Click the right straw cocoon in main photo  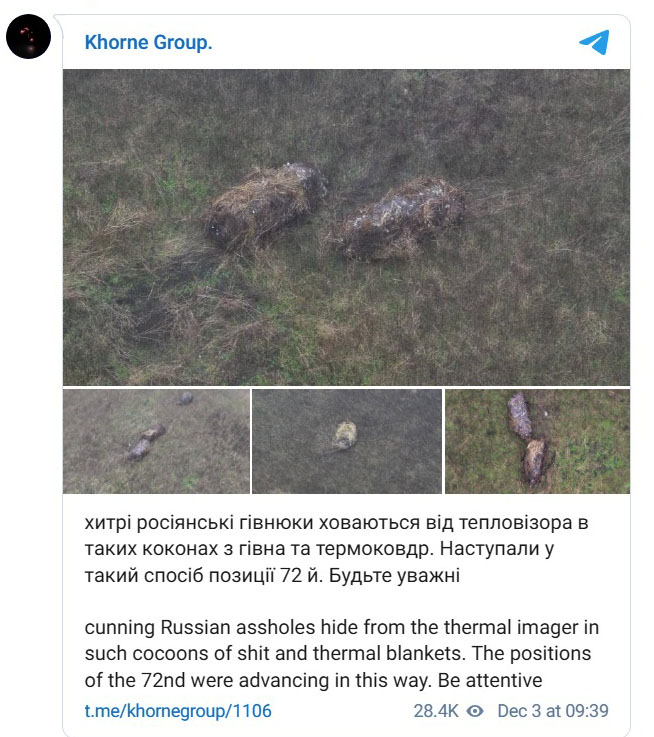pyautogui.click(x=400, y=218)
